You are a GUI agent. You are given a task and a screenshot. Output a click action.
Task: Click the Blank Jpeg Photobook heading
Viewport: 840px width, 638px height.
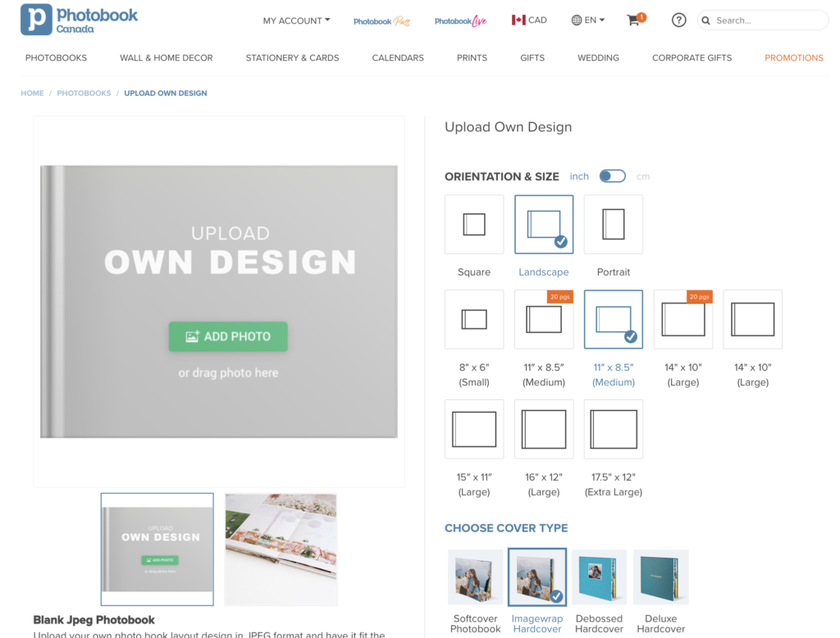[x=94, y=620]
